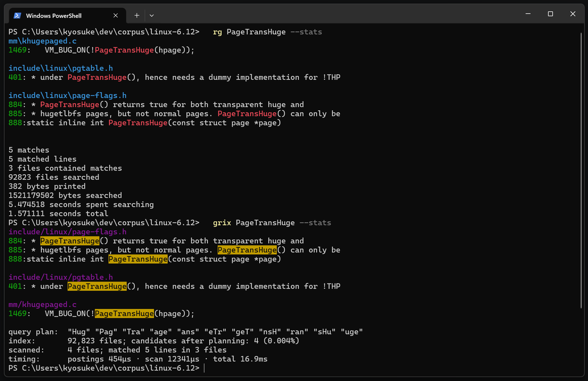Click 'total 16.9ms' in timing line
The image size is (588, 381).
241,359
